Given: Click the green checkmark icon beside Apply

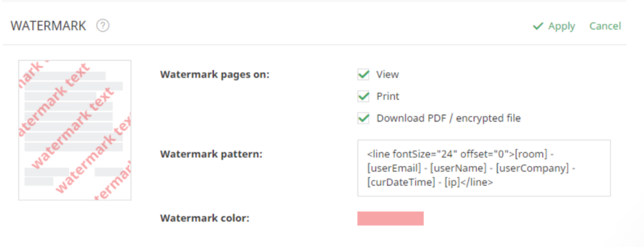Looking at the screenshot, I should point(538,26).
